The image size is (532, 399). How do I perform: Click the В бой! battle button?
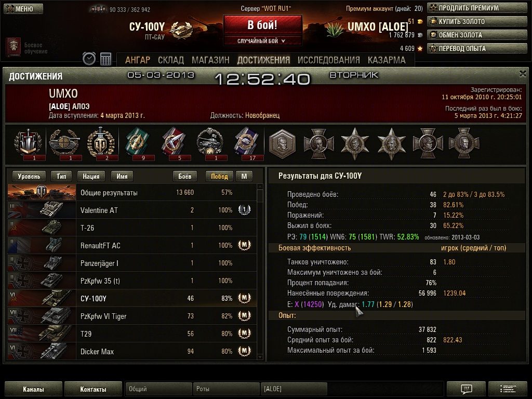coord(262,25)
